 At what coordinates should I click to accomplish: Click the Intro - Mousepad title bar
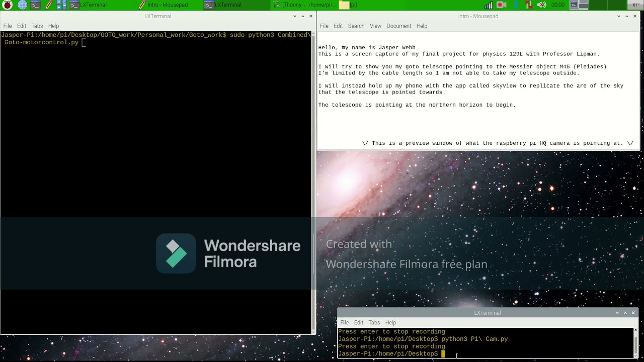click(478, 16)
